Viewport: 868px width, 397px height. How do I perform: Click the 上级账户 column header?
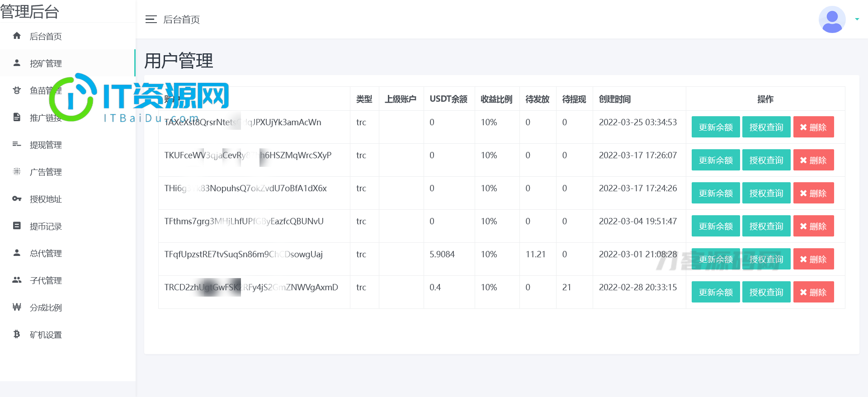pyautogui.click(x=401, y=99)
